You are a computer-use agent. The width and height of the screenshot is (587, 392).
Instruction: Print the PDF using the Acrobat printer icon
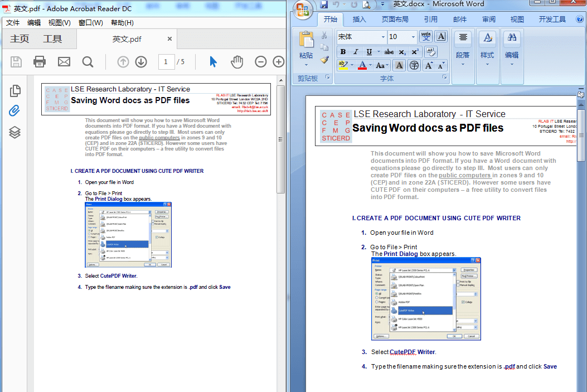click(40, 62)
